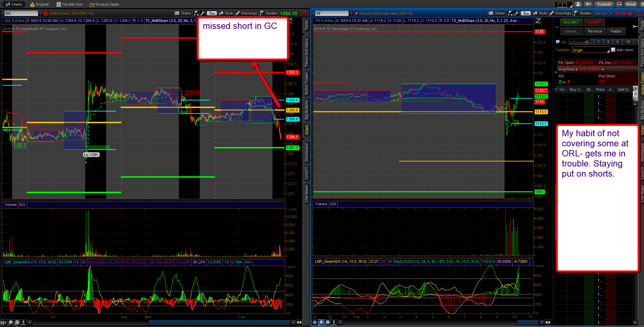Set quantity preset to 3
Screen dimensions: 644x327
pos(608,42)
